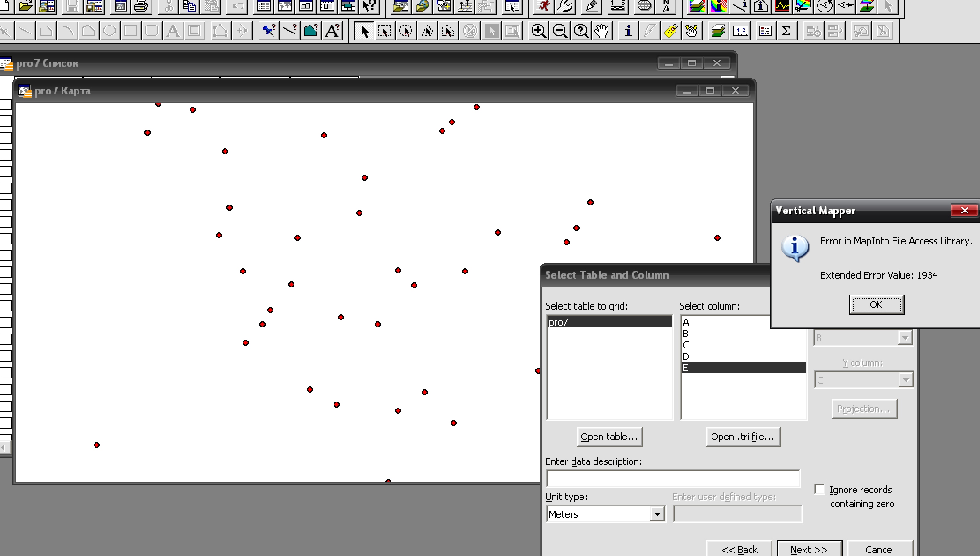This screenshot has width=980, height=556.
Task: Click the Print window icon
Action: (x=141, y=6)
